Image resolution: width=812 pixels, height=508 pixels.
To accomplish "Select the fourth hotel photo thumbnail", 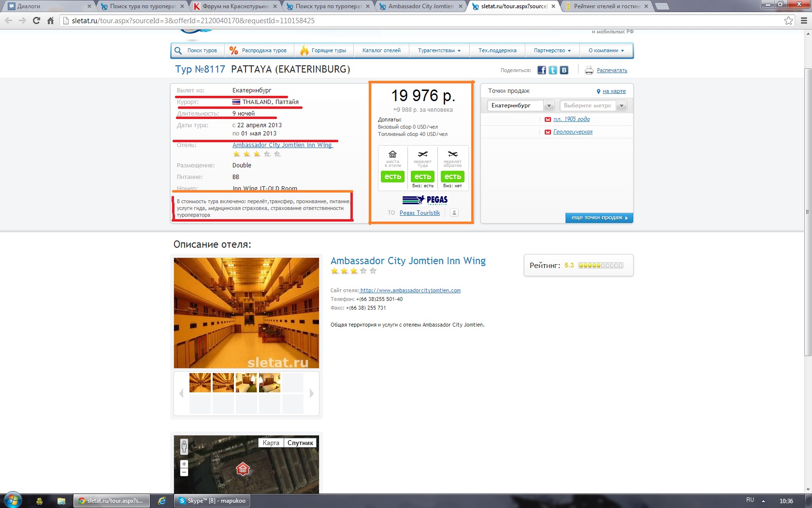I will point(269,383).
